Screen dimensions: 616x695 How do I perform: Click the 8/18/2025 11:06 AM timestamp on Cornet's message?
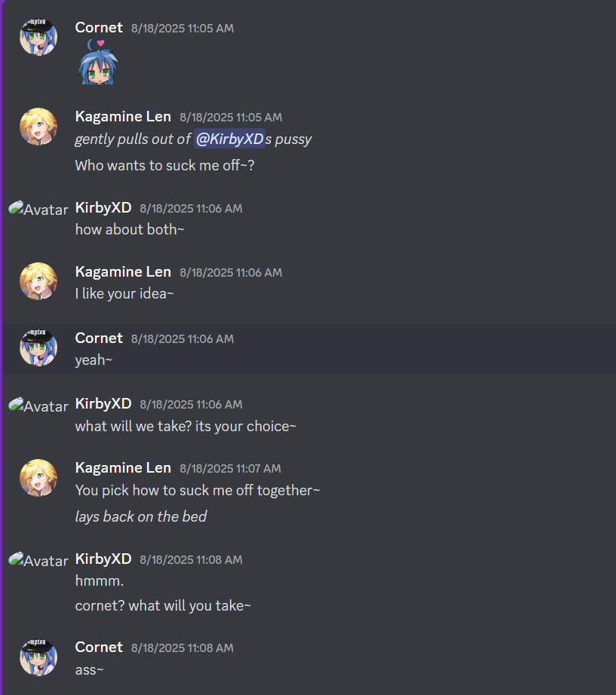click(182, 339)
